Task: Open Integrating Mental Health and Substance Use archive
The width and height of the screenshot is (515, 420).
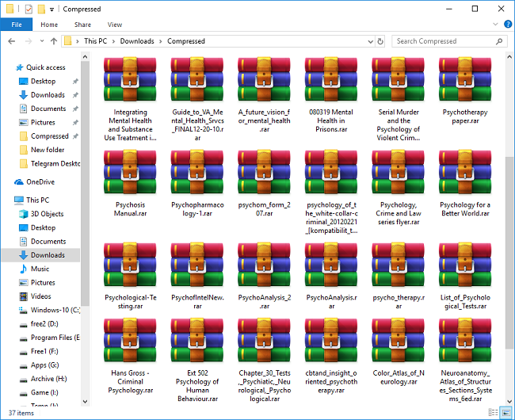Action: click(130, 100)
